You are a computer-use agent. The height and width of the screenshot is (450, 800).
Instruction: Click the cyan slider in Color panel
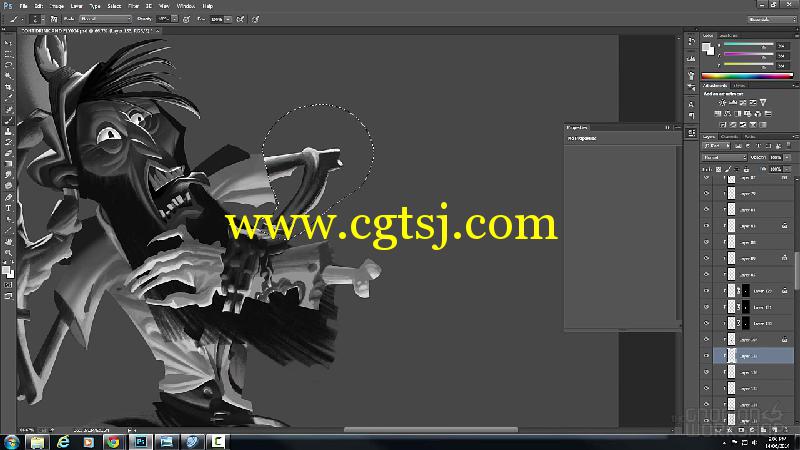748,45
